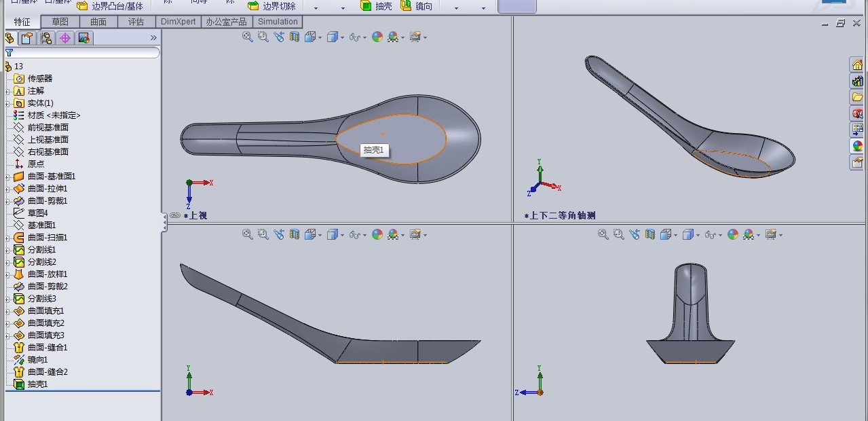Switch to the DimXpert tab
The image size is (868, 421).
coord(178,22)
